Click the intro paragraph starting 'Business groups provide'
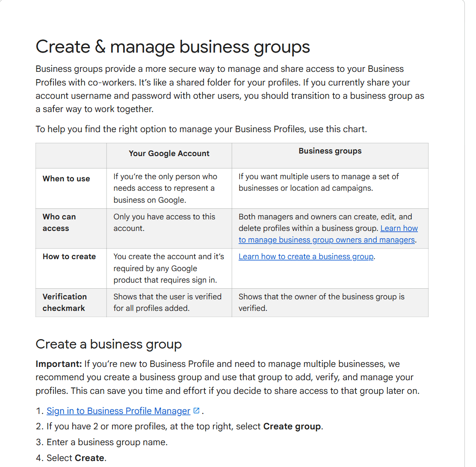This screenshot has height=467, width=476. 230,89
